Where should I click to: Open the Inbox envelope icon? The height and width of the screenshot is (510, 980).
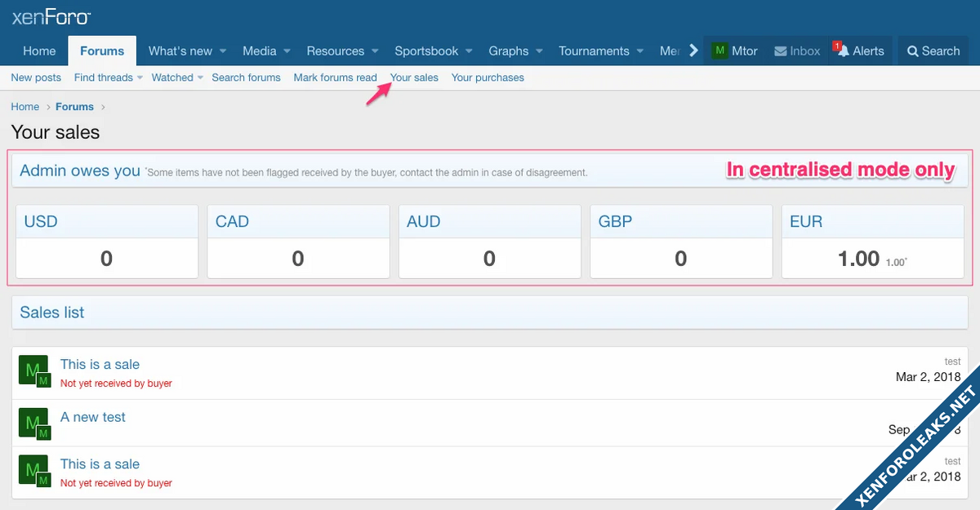coord(781,51)
